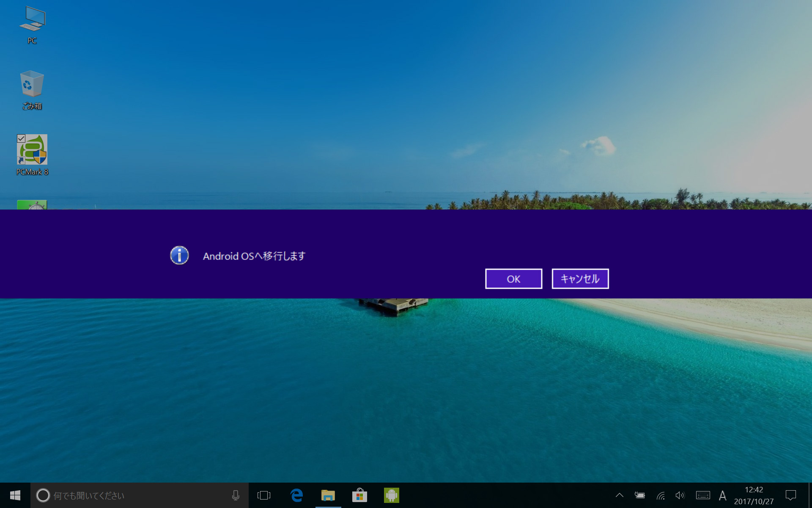
Task: Toggle IME input mode A indicator
Action: click(723, 495)
